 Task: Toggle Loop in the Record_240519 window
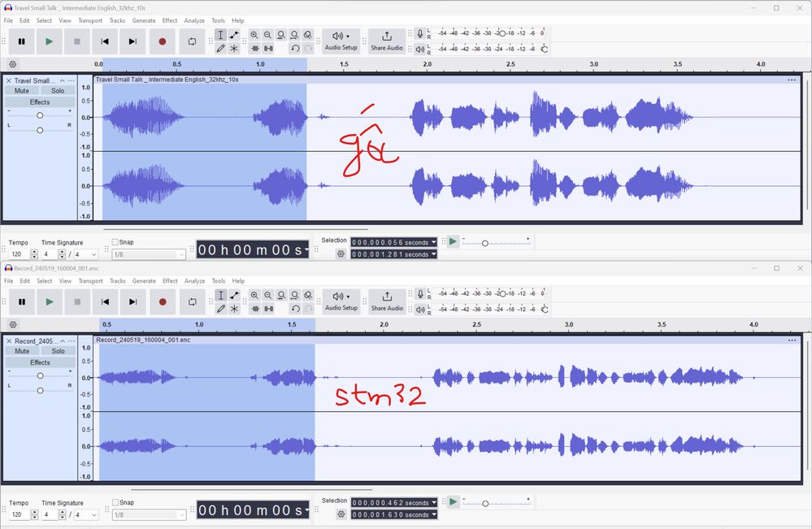point(193,301)
